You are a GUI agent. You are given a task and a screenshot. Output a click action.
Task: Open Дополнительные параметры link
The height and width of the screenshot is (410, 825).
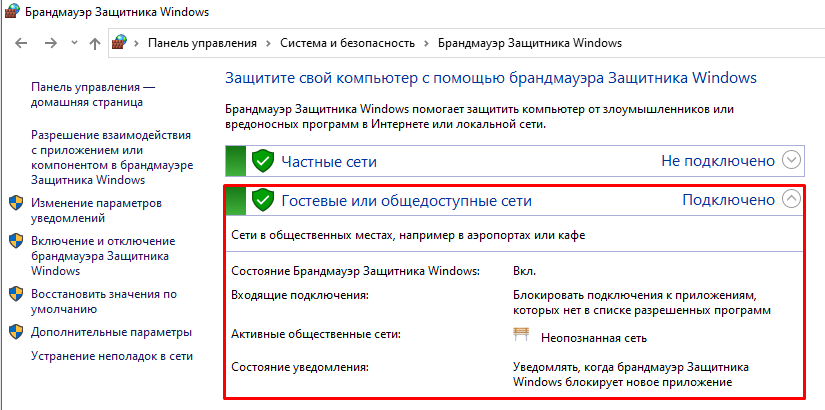[x=110, y=332]
